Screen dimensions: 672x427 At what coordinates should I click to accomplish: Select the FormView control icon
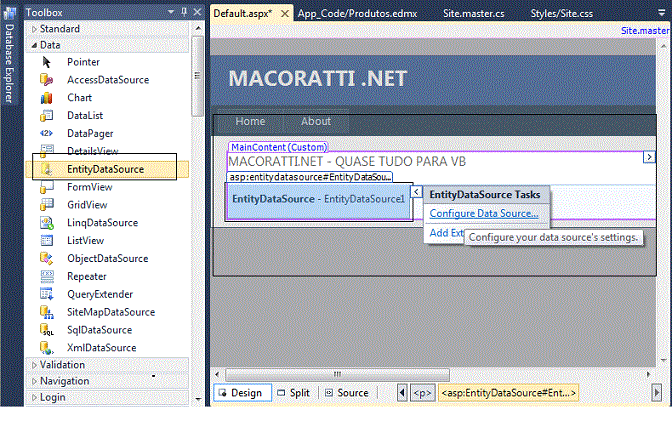(x=46, y=187)
